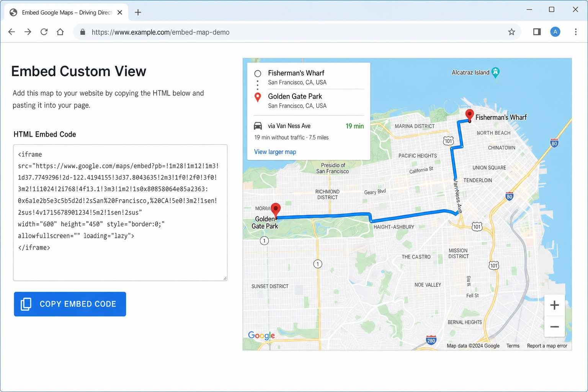Open the home page via the house icon
The height and width of the screenshot is (392, 588).
tap(60, 32)
